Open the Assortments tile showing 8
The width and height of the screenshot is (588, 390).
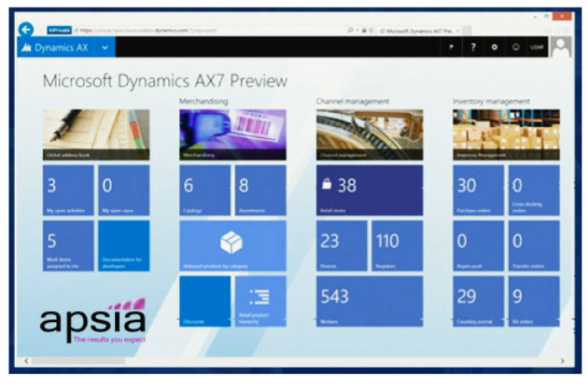click(x=260, y=190)
